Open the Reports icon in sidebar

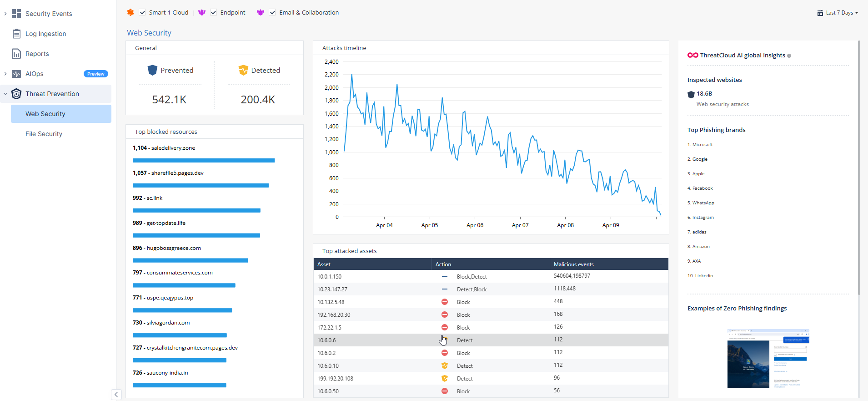pyautogui.click(x=16, y=54)
